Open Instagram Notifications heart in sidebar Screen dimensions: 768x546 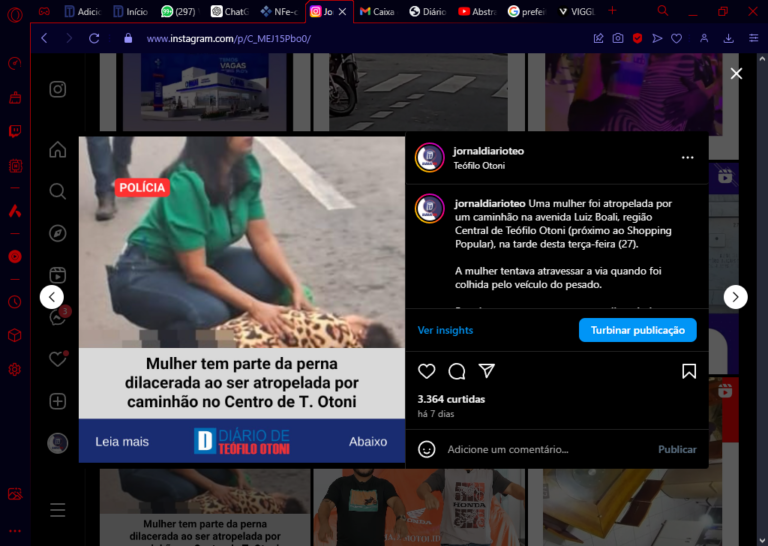(x=58, y=359)
